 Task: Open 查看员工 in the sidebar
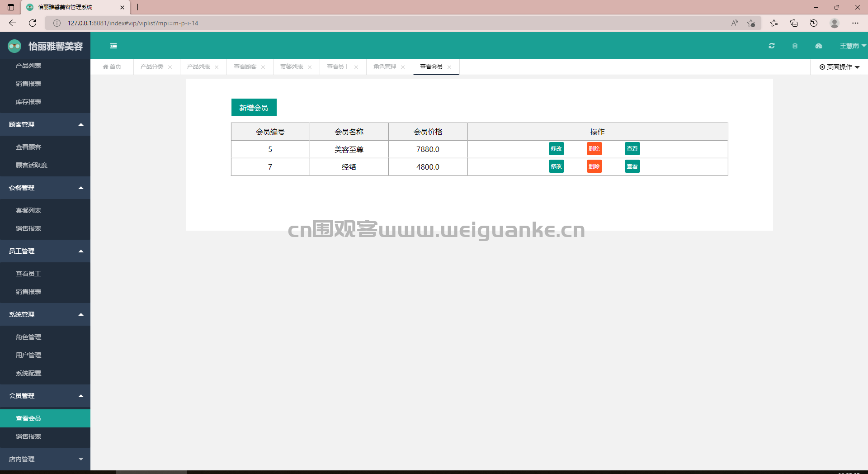pyautogui.click(x=45, y=274)
